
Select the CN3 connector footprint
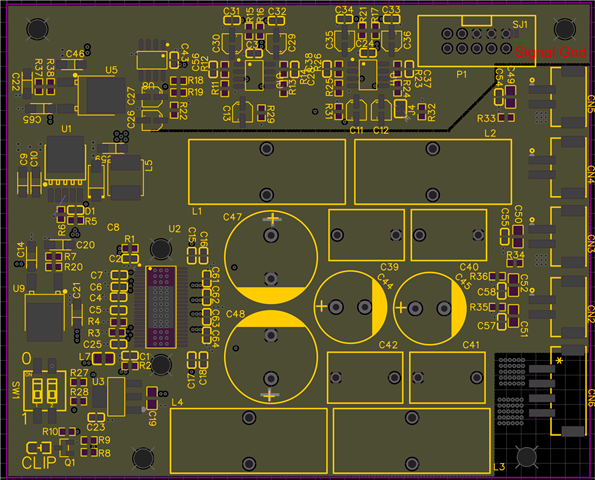[x=558, y=236]
